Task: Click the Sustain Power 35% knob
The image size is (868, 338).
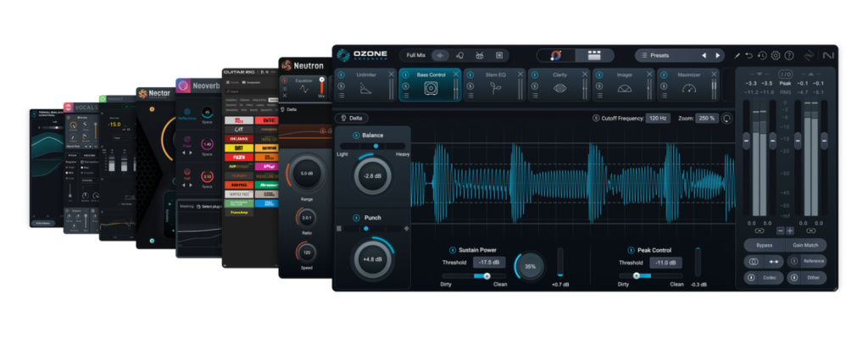Action: 530,267
